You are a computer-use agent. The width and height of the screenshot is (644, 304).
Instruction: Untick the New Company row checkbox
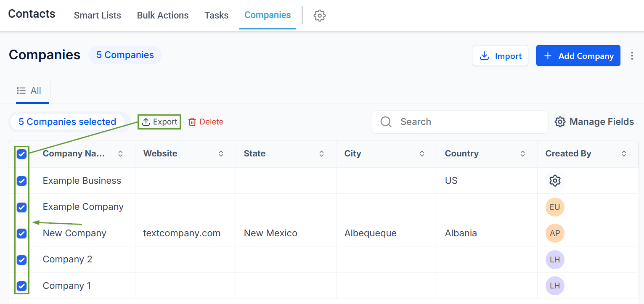[22, 233]
